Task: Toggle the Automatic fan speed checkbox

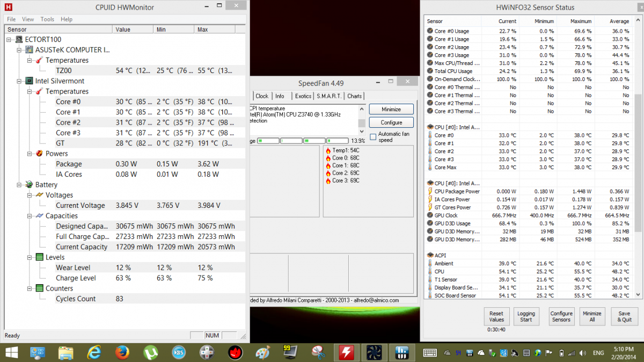Action: [373, 137]
